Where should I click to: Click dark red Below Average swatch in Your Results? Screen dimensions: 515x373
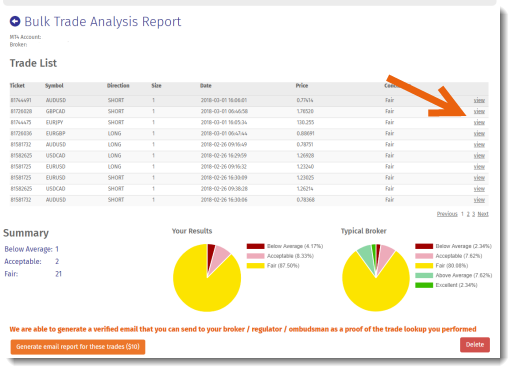(255, 246)
